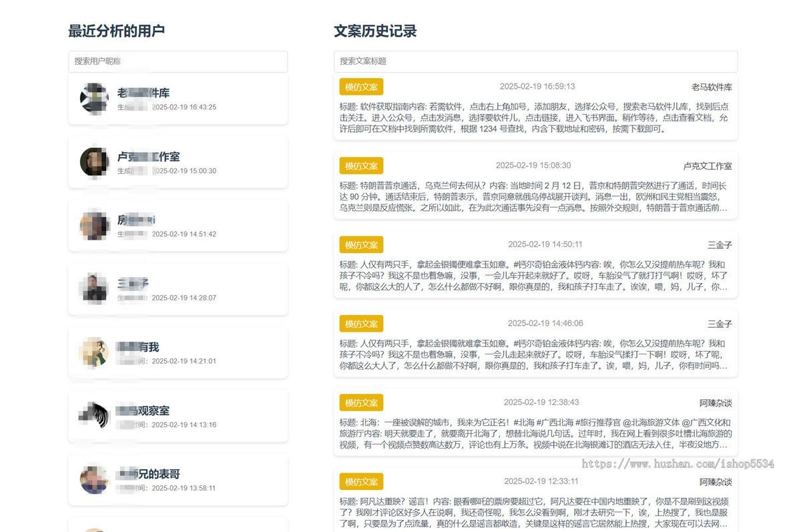Open avatar of user analyzed at 13:58:11

pyautogui.click(x=94, y=479)
